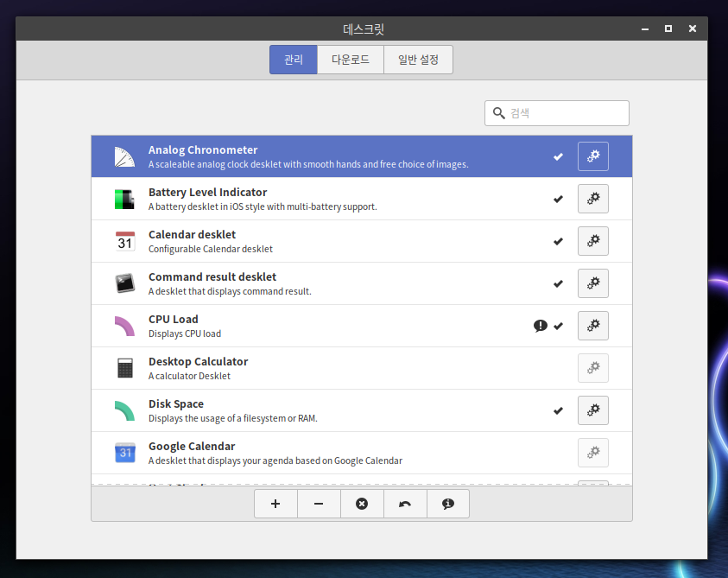728x578 pixels.
Task: Select the Google Calendar title
Action: coord(192,446)
